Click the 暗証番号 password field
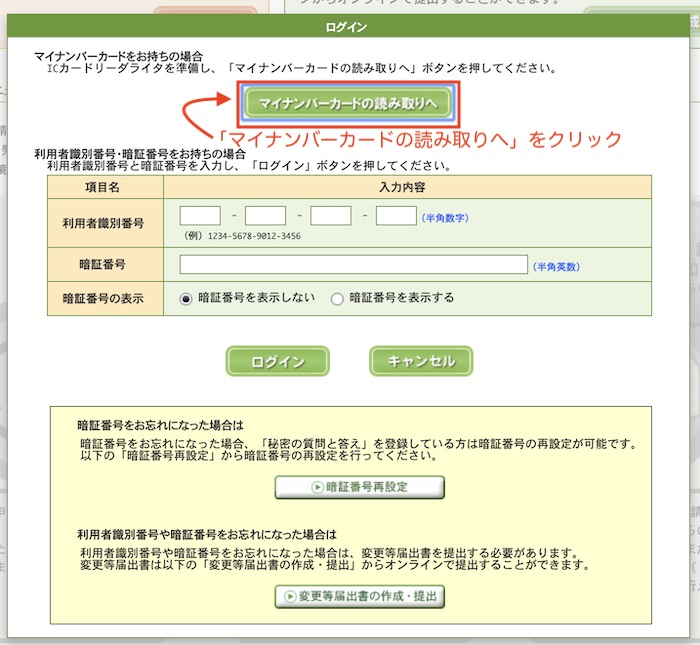Image resolution: width=700 pixels, height=645 pixels. [x=354, y=265]
